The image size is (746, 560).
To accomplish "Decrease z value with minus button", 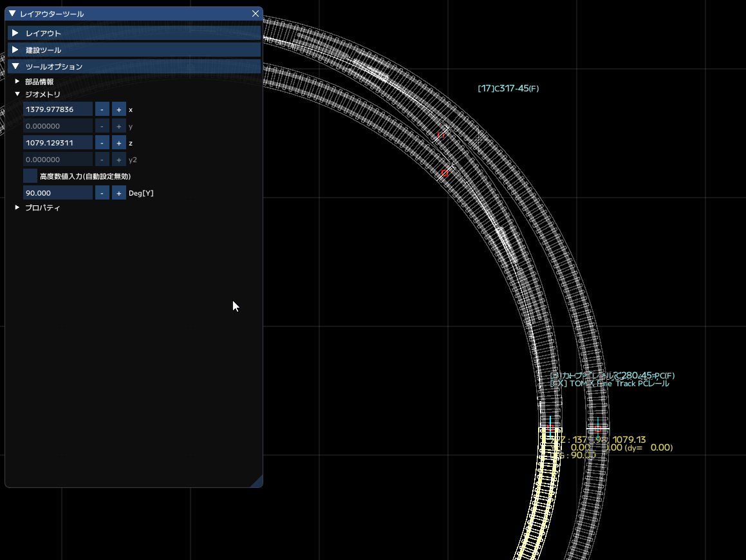I will (102, 143).
